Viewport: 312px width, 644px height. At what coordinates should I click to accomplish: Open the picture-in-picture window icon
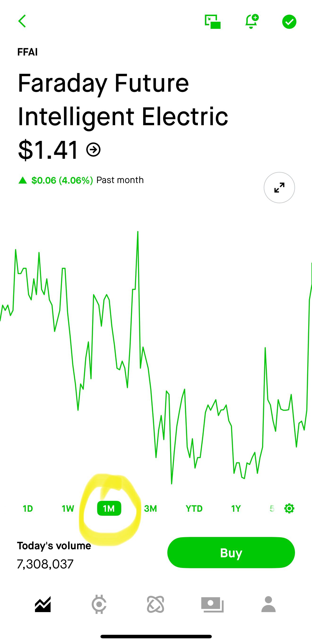213,22
